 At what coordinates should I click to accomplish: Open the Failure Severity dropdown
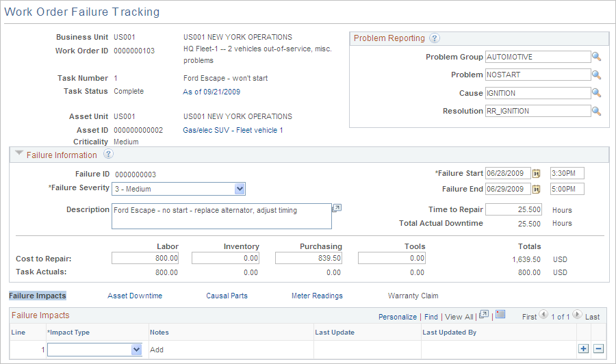pyautogui.click(x=240, y=189)
